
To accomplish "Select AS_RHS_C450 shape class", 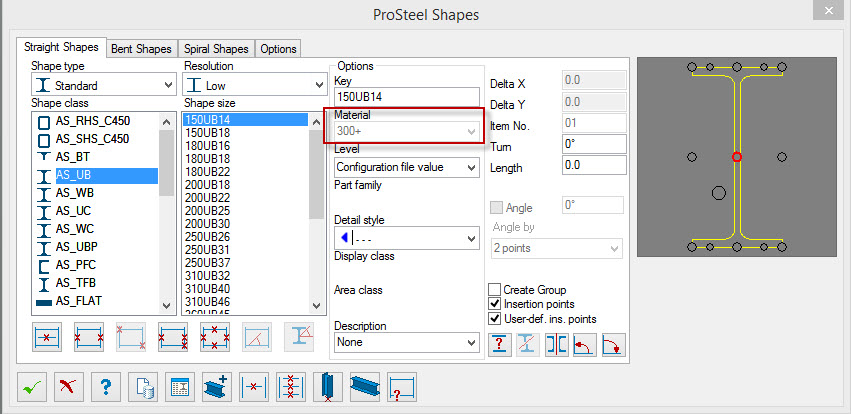I will (93, 121).
